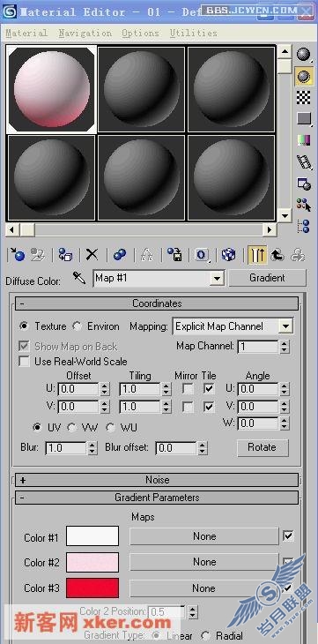The width and height of the screenshot is (318, 644).
Task: Click the Go to Parent icon
Action: point(277,255)
